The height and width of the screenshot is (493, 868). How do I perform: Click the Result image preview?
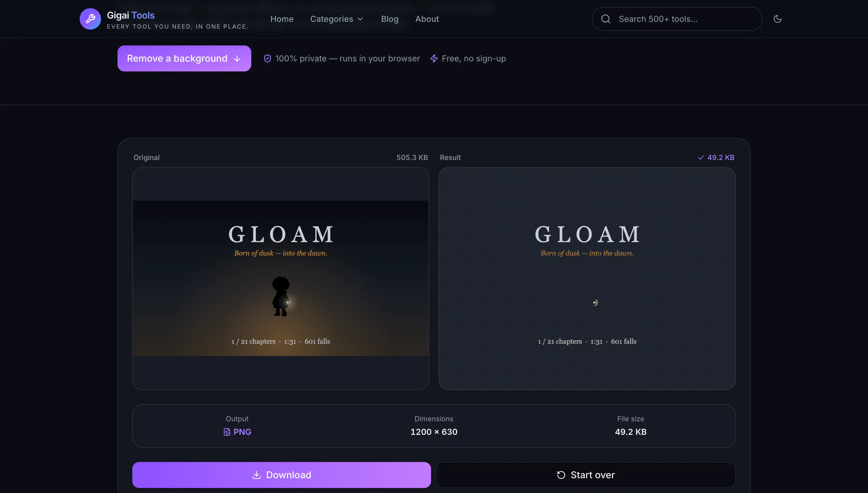(587, 278)
